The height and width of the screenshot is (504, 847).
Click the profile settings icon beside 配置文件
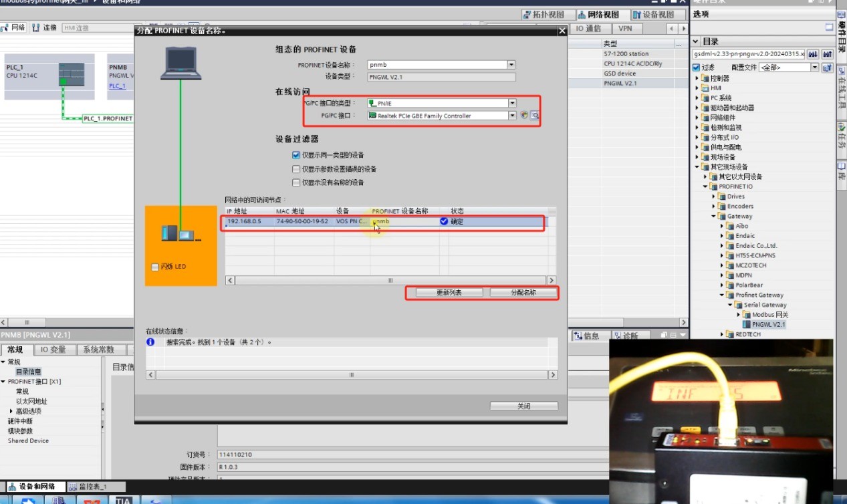point(827,68)
